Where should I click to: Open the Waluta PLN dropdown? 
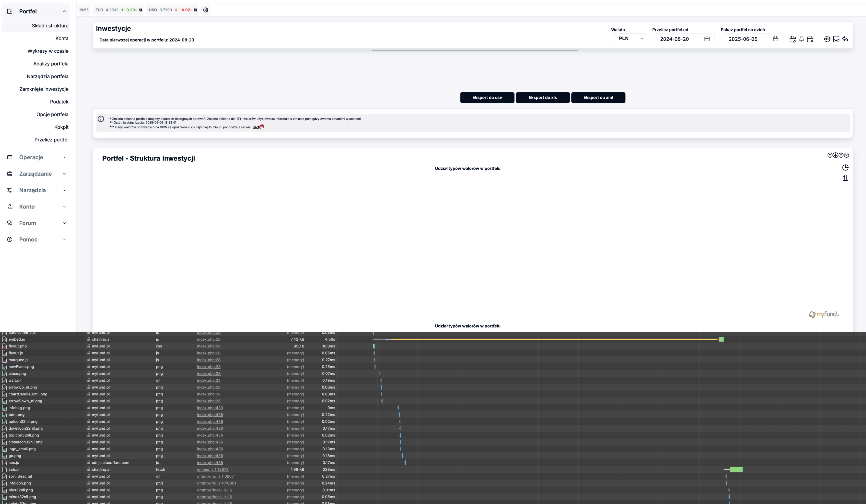coord(629,38)
